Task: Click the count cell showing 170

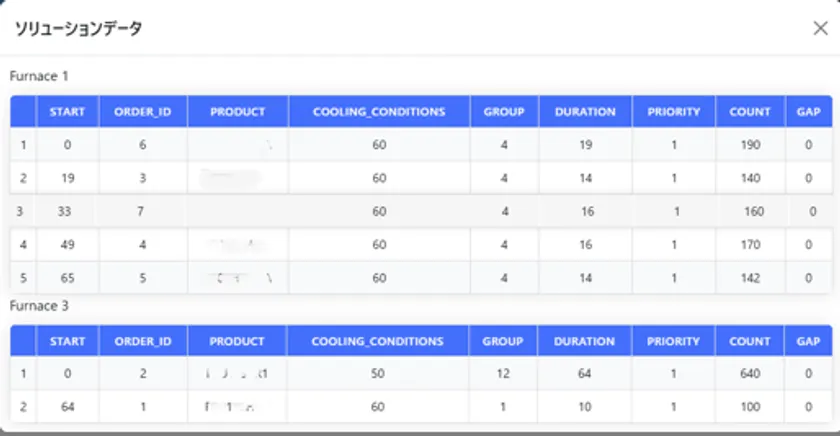Action: pos(750,245)
